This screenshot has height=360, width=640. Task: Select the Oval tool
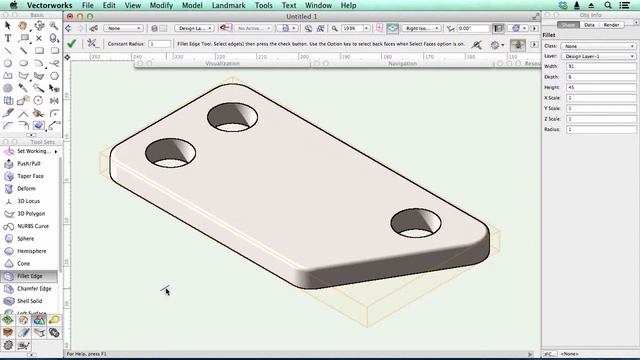tap(23, 63)
